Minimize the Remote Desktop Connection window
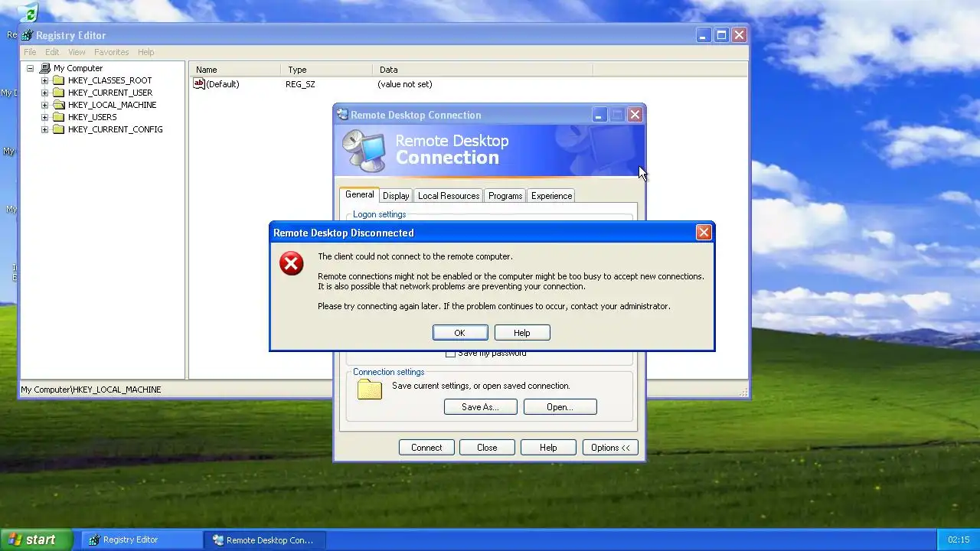This screenshot has height=551, width=980. pyautogui.click(x=599, y=115)
